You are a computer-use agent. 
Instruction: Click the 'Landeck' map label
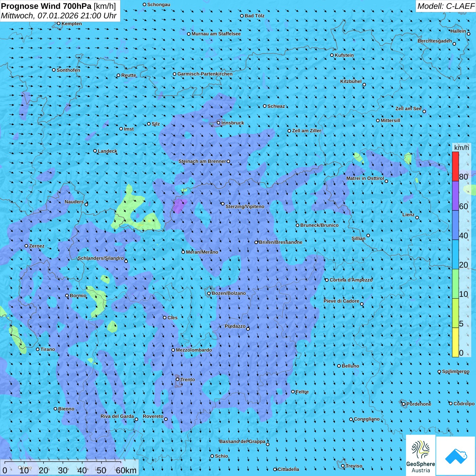coord(107,151)
